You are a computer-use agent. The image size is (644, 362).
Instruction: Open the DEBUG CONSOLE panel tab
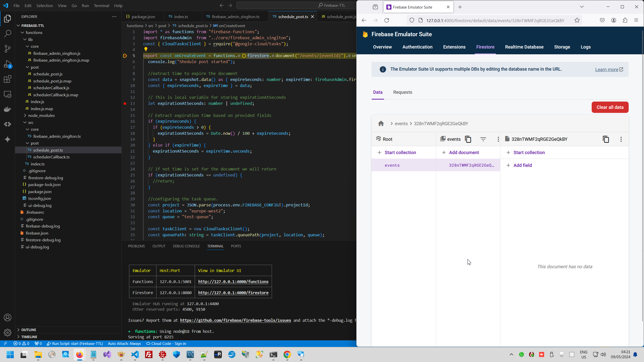click(x=186, y=246)
